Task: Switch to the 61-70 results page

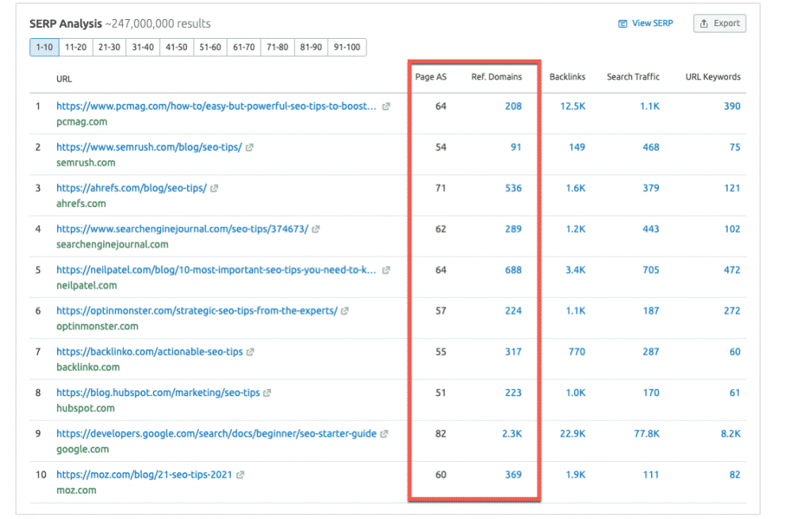Action: pyautogui.click(x=243, y=47)
